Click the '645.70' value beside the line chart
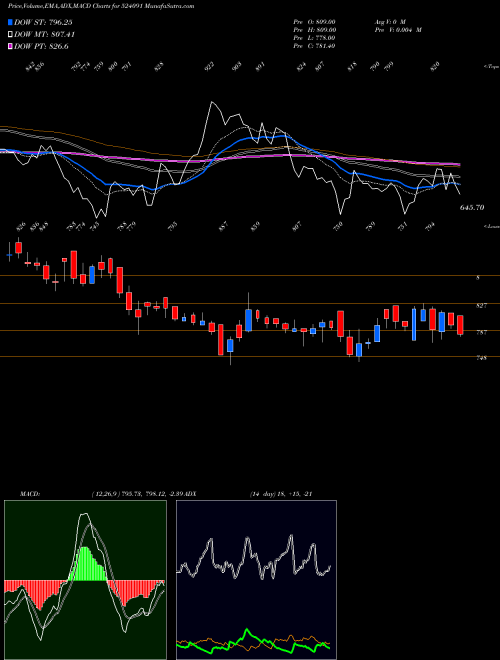 pos(472,208)
